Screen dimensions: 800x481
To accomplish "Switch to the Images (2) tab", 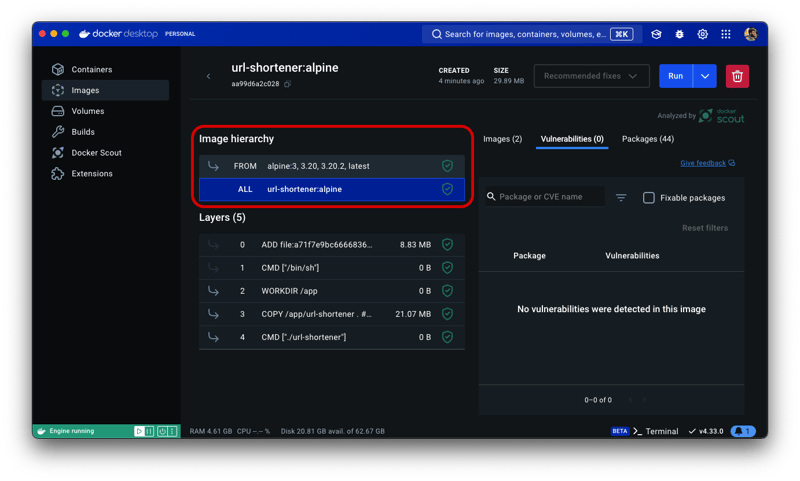I will pyautogui.click(x=503, y=139).
